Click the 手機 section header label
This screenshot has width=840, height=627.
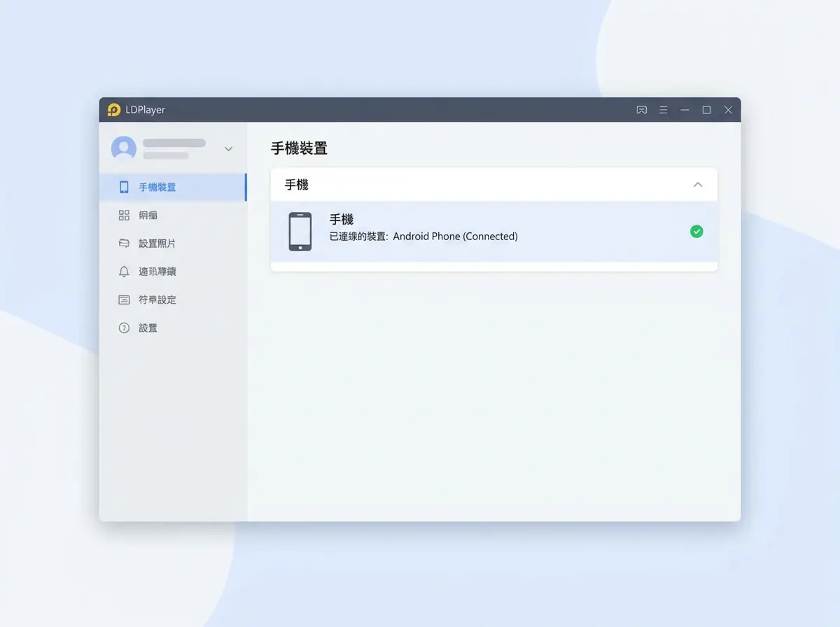pos(297,185)
